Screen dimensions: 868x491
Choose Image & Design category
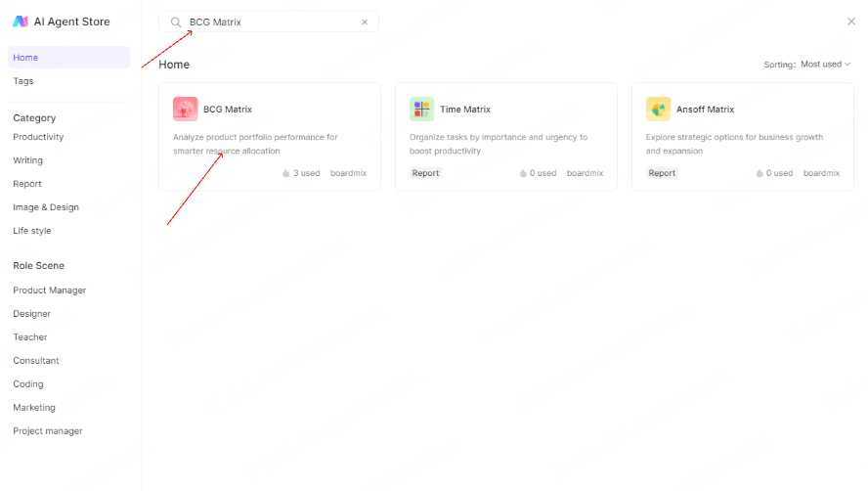point(46,207)
